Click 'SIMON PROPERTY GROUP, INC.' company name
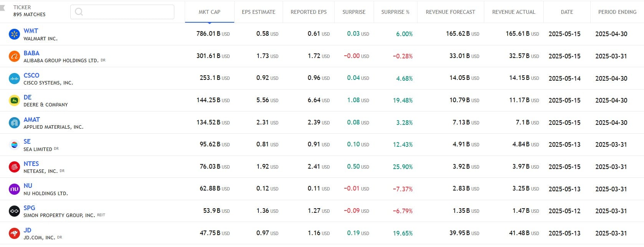The height and width of the screenshot is (247, 644). coord(59,216)
